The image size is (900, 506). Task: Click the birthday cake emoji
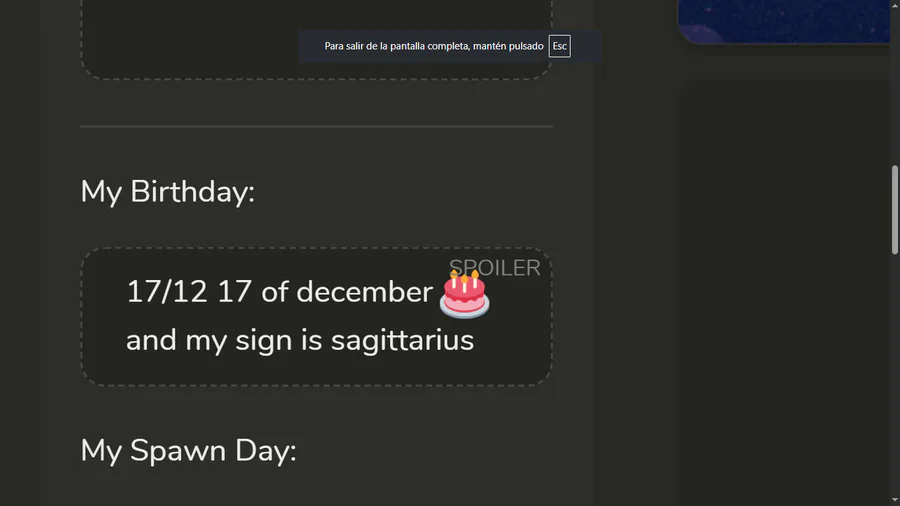(x=464, y=294)
